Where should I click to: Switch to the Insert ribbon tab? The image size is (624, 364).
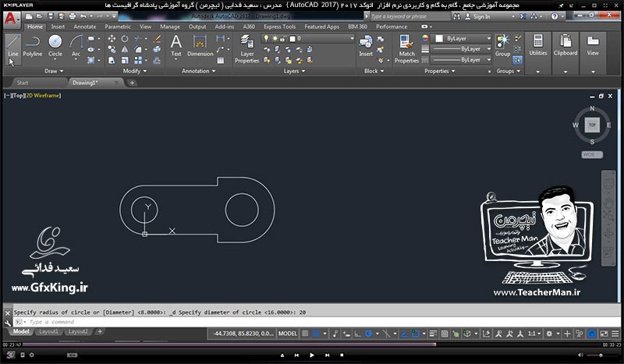pyautogui.click(x=58, y=27)
